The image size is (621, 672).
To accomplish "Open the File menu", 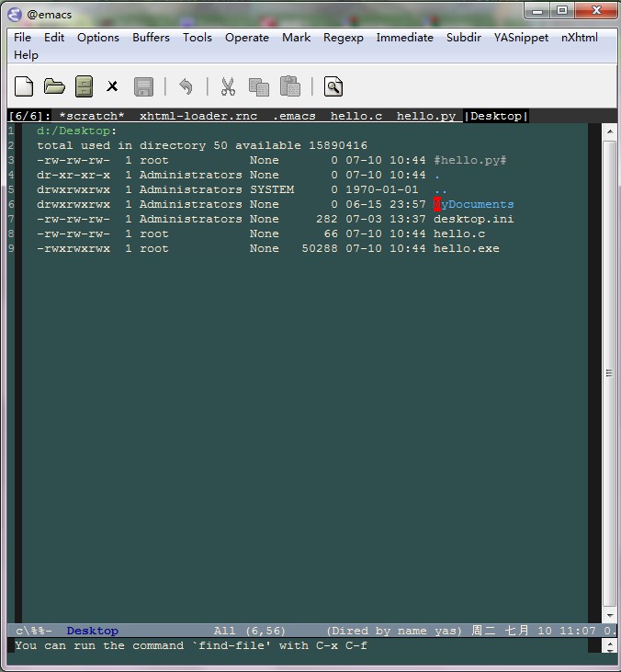I will [x=22, y=38].
